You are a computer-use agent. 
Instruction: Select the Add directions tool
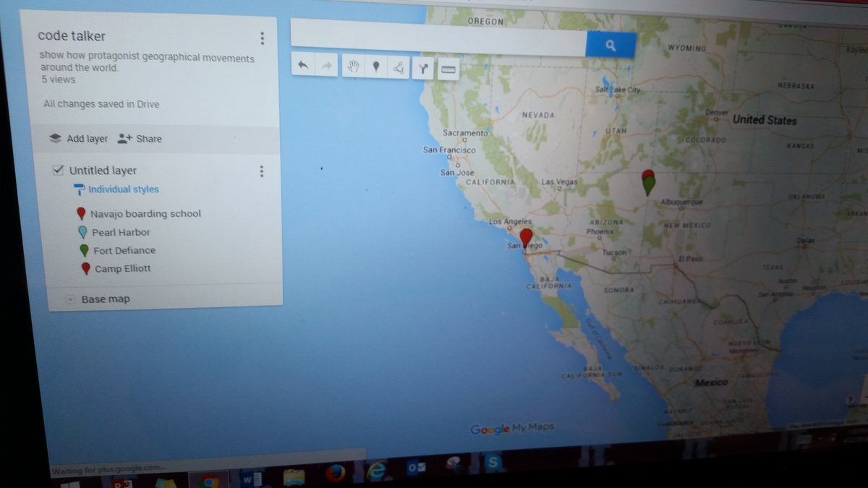(x=422, y=69)
